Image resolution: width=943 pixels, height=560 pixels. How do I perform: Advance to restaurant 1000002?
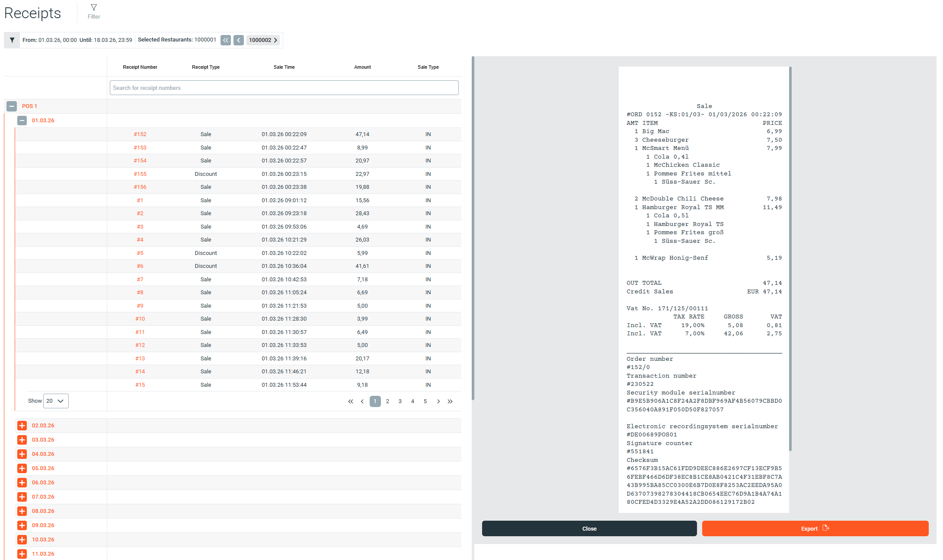coord(263,40)
